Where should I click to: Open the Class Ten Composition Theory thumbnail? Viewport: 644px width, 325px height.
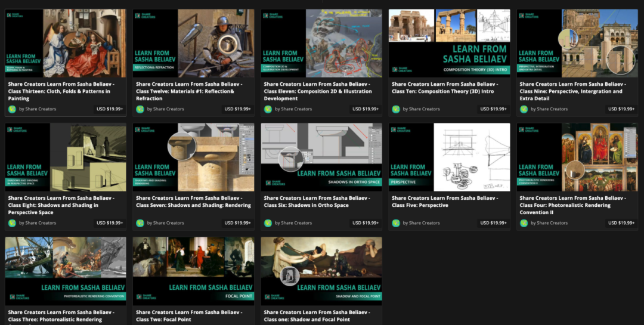point(450,43)
